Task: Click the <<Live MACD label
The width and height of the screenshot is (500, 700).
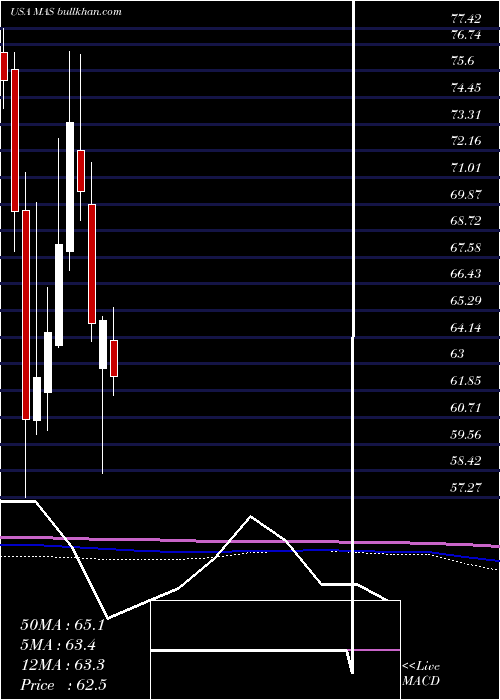Action: 421,674
